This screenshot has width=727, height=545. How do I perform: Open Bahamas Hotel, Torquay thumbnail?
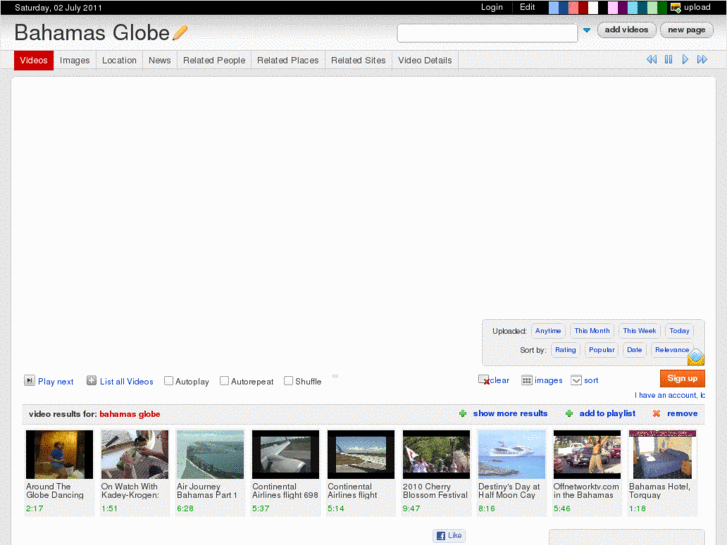(x=663, y=454)
